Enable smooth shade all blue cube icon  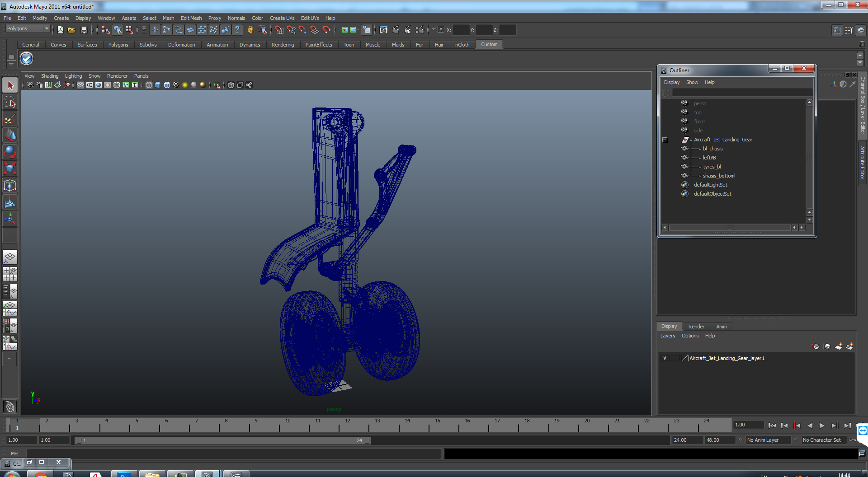158,85
